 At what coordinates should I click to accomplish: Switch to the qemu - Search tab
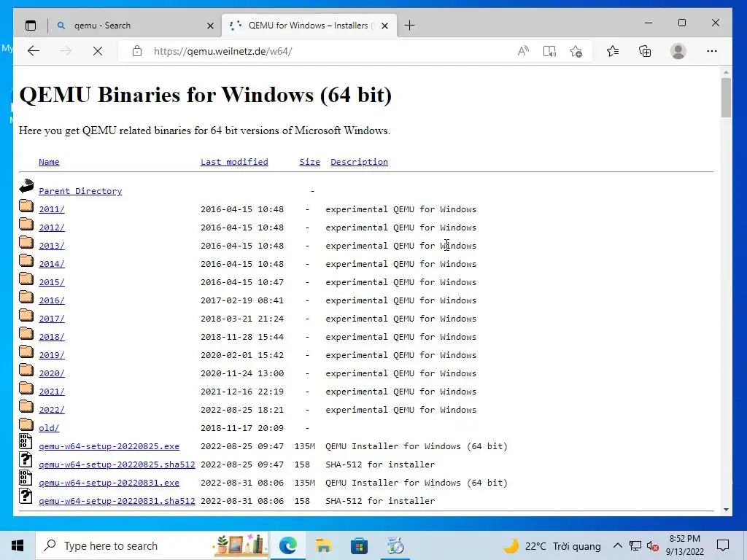click(x=135, y=26)
